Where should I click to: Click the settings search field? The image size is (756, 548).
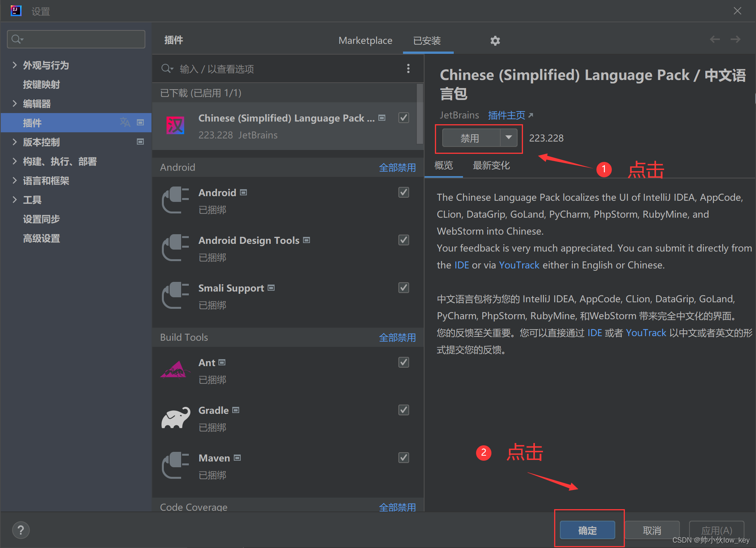(76, 39)
